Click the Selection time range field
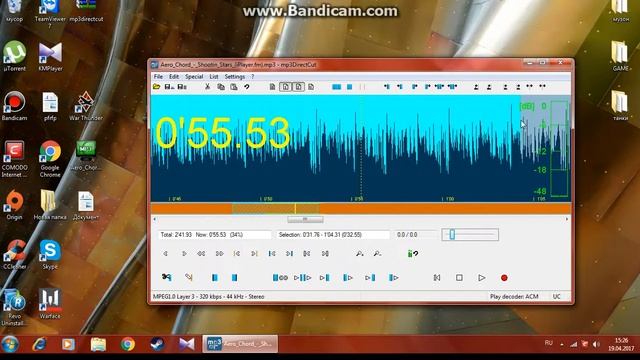 pyautogui.click(x=333, y=235)
